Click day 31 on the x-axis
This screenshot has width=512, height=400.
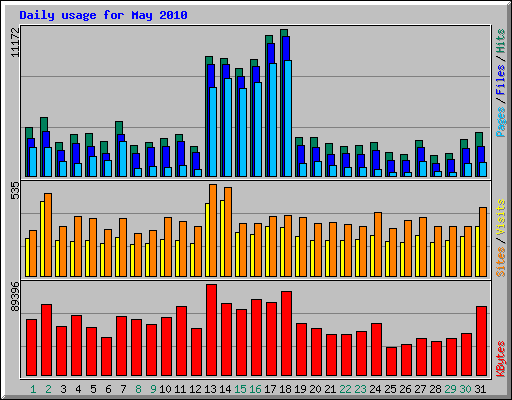pos(480,389)
